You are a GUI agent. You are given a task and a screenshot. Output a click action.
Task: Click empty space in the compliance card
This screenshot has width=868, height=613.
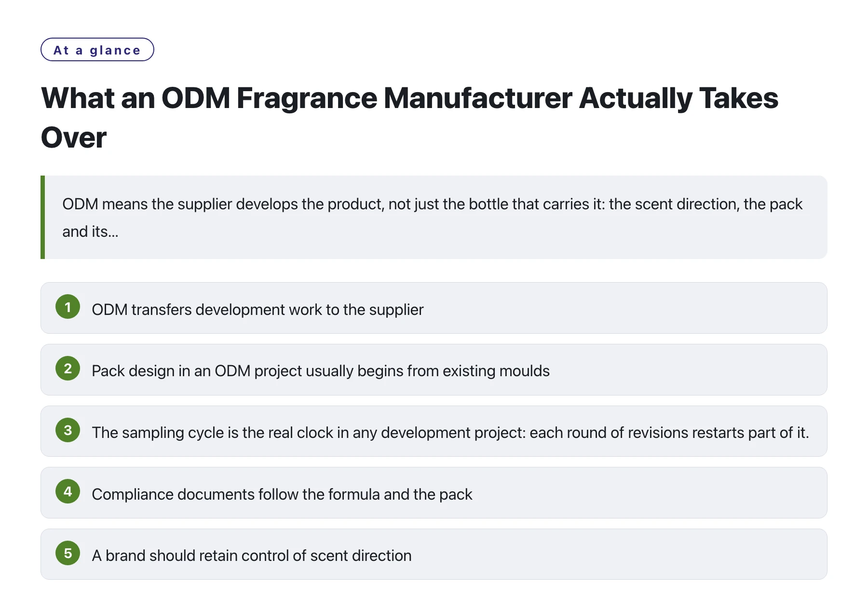(651, 493)
